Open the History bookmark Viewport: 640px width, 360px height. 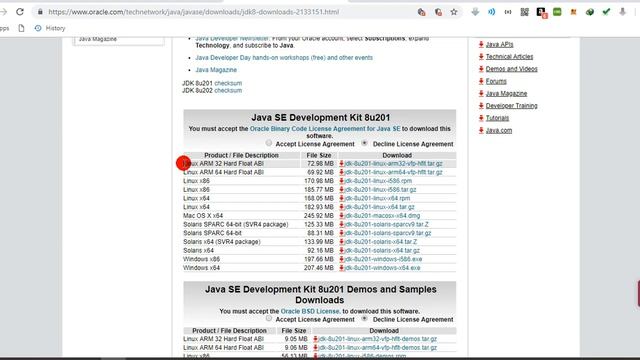tap(50, 28)
